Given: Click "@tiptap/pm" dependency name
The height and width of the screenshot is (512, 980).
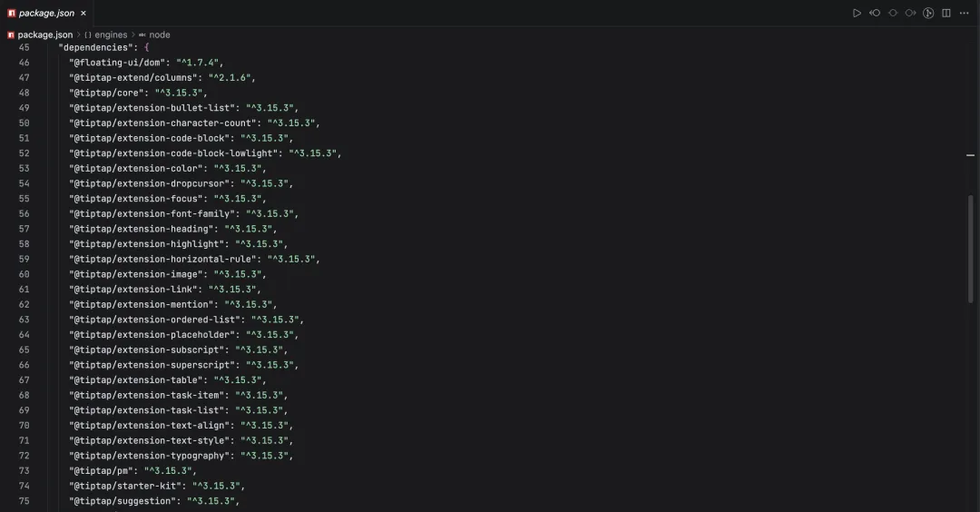Looking at the screenshot, I should point(102,470).
